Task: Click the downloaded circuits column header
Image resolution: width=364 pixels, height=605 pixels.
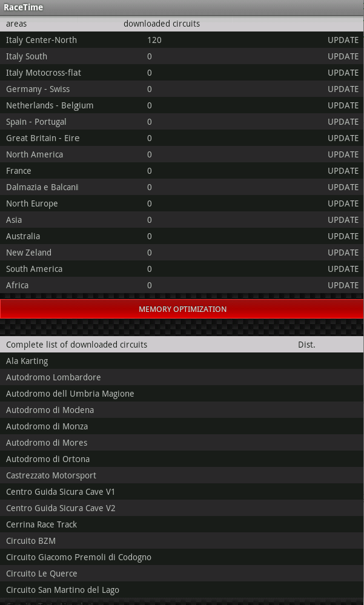Action: (162, 24)
